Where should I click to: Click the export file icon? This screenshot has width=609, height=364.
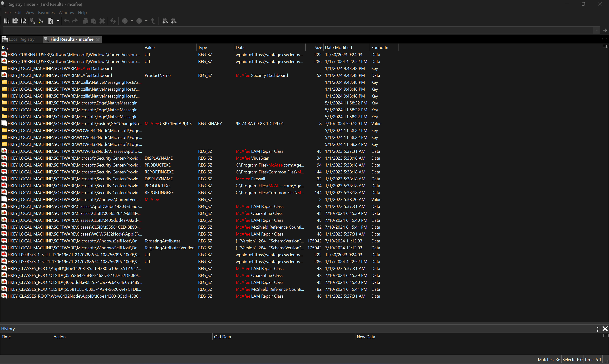pyautogui.click(x=51, y=21)
